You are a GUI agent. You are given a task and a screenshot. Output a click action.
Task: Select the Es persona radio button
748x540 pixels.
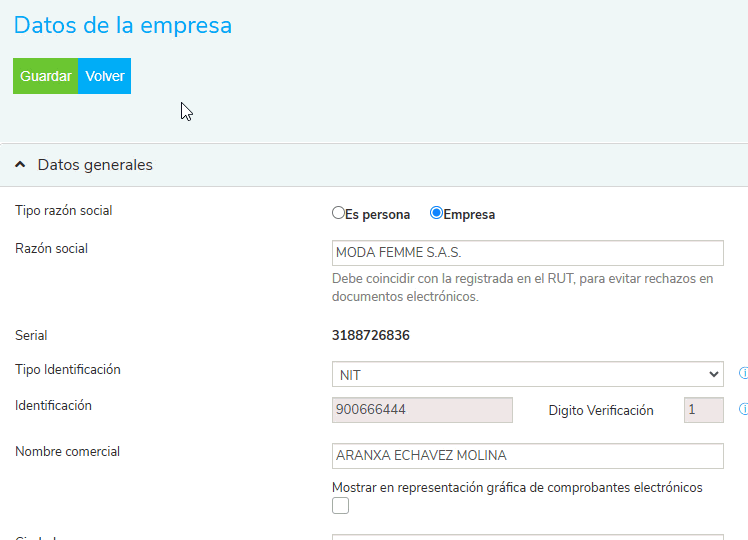[x=338, y=213]
